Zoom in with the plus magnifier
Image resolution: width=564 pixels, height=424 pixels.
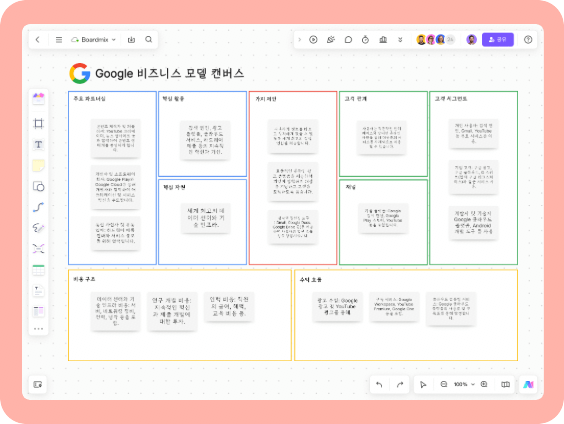click(x=484, y=384)
